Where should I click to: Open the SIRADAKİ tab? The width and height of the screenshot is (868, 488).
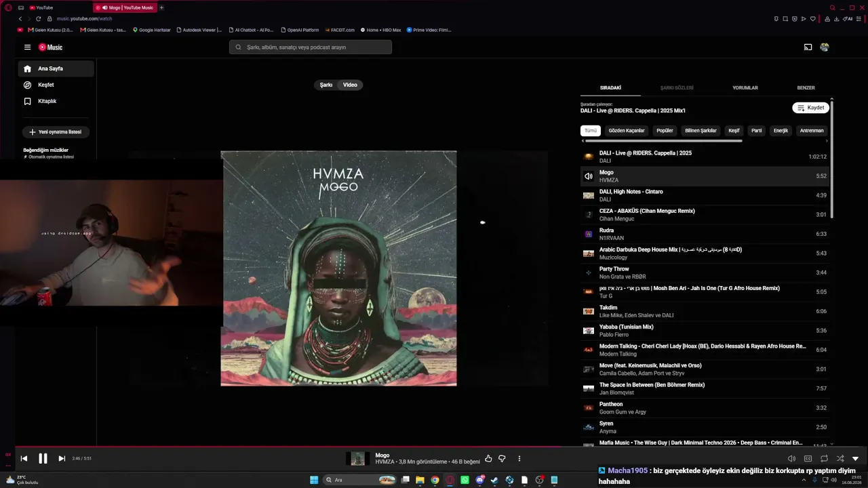[x=610, y=88]
